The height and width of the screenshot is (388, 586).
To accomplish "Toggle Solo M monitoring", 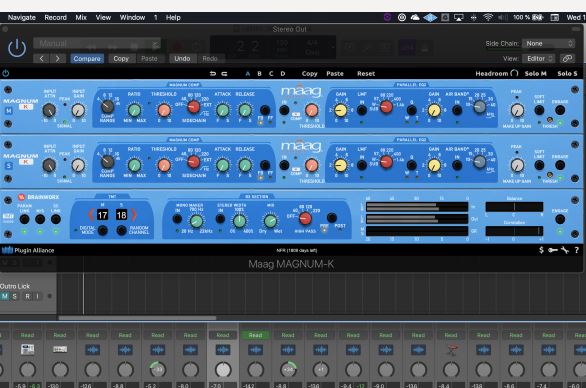I will point(536,73).
